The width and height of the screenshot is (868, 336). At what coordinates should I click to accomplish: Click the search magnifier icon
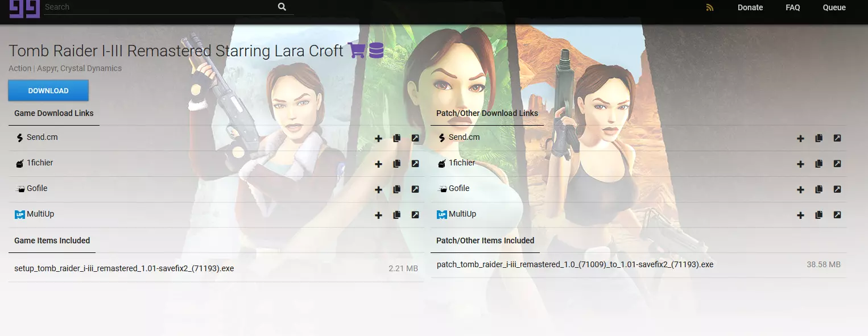pos(282,7)
